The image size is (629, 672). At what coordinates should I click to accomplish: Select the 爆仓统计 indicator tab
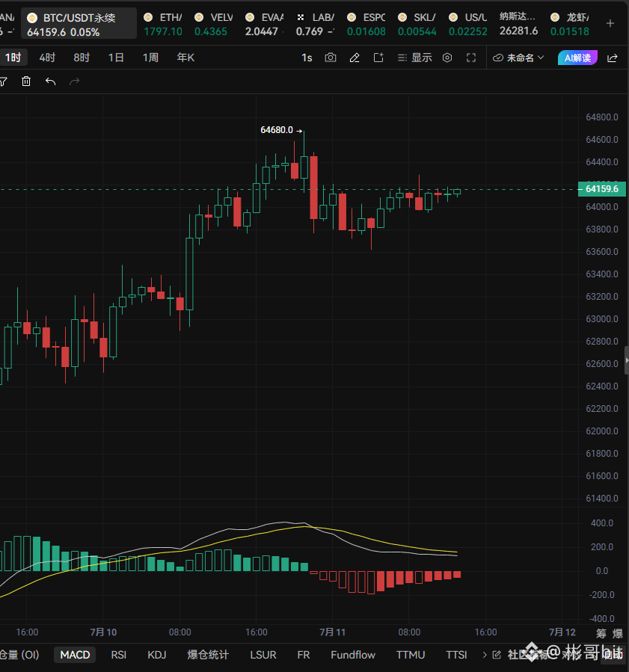(208, 654)
